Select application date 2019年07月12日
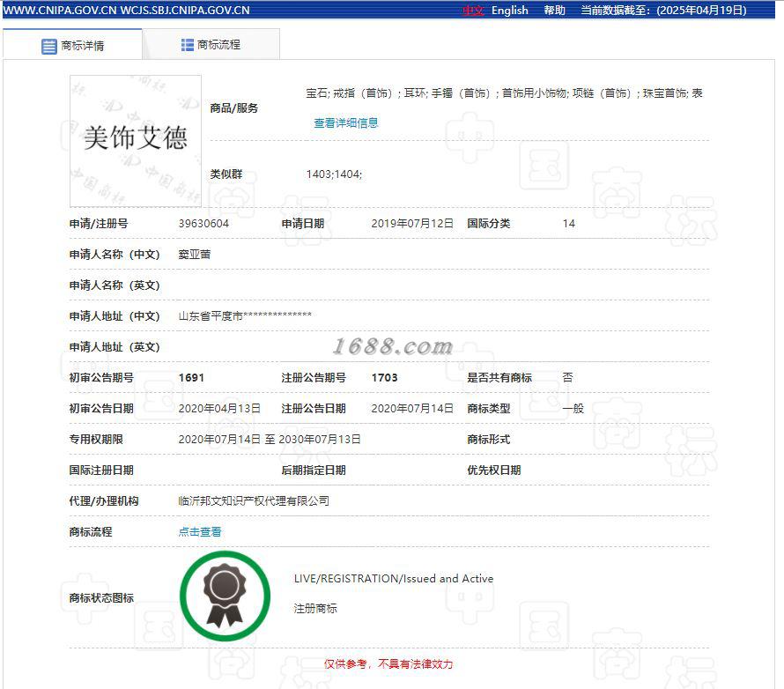This screenshot has height=689, width=784. click(x=412, y=224)
